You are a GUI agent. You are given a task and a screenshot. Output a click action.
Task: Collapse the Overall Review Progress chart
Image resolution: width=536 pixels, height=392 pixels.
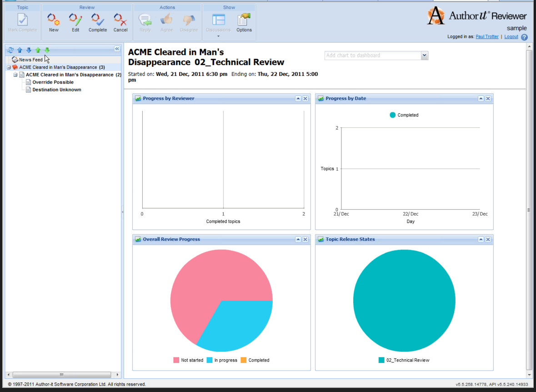coord(298,240)
